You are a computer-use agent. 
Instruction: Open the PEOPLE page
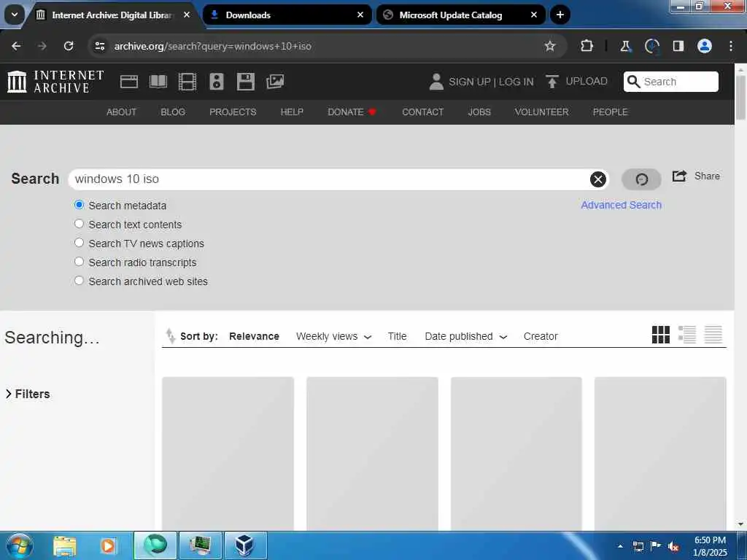[x=610, y=112]
